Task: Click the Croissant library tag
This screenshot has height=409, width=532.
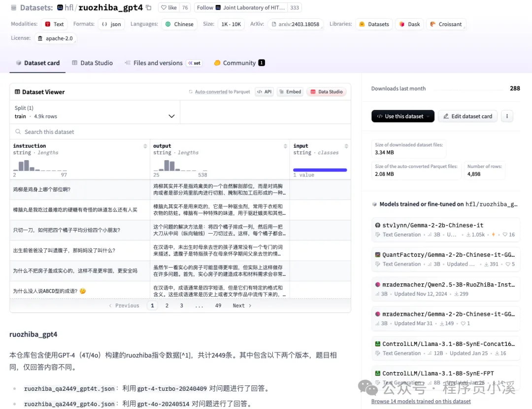Action: 446,24
